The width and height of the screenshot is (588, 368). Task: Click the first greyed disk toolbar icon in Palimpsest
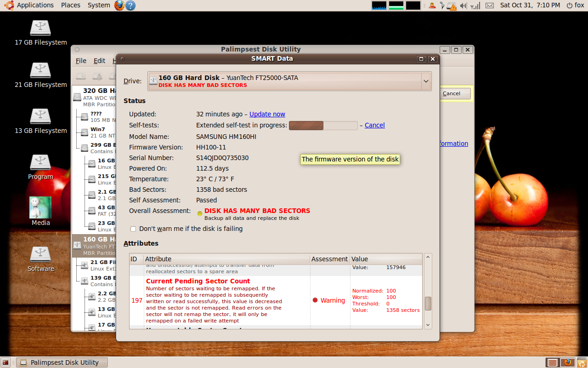coord(81,76)
